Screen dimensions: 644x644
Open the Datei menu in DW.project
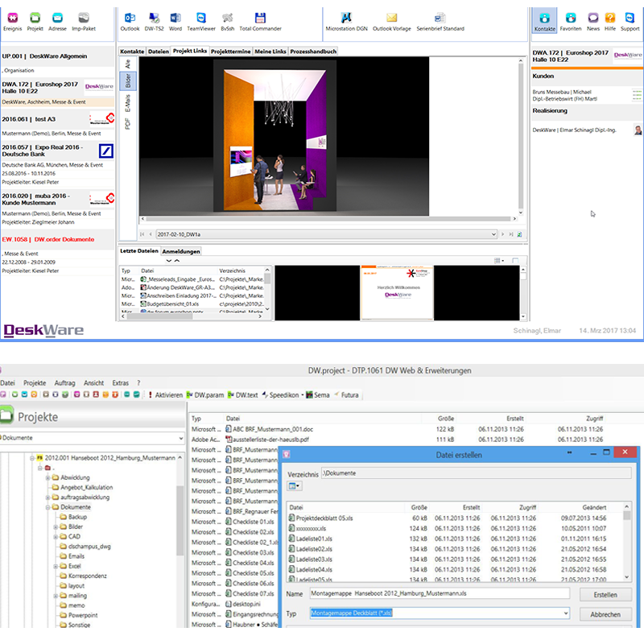(x=8, y=383)
